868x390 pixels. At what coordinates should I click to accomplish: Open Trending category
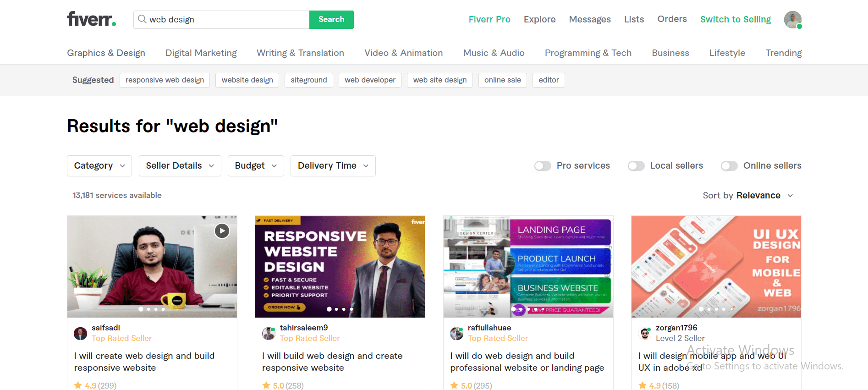pos(784,53)
